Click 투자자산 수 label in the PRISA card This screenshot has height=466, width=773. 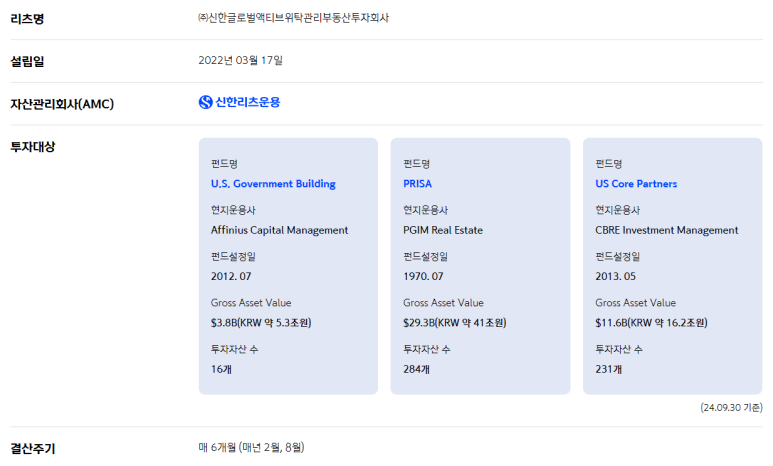[427, 350]
